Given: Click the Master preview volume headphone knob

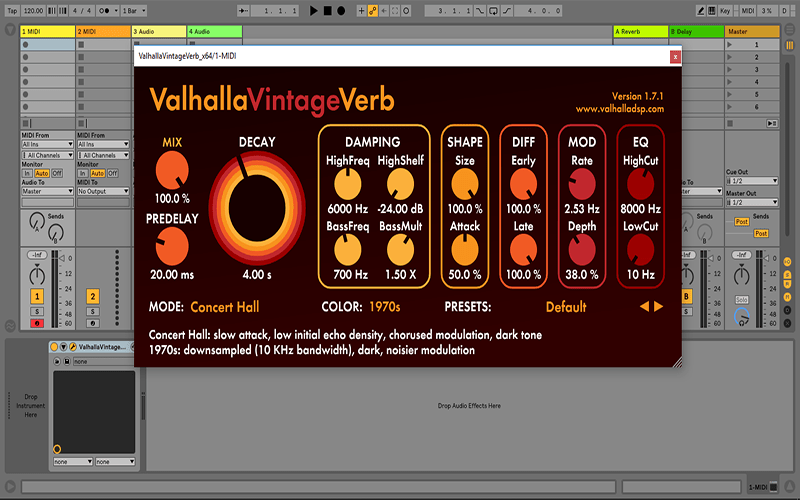Looking at the screenshot, I should [742, 316].
